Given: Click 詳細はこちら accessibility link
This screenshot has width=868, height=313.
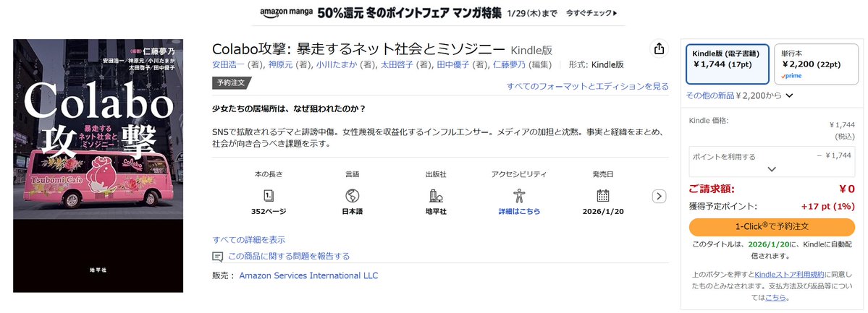Looking at the screenshot, I should 518,211.
